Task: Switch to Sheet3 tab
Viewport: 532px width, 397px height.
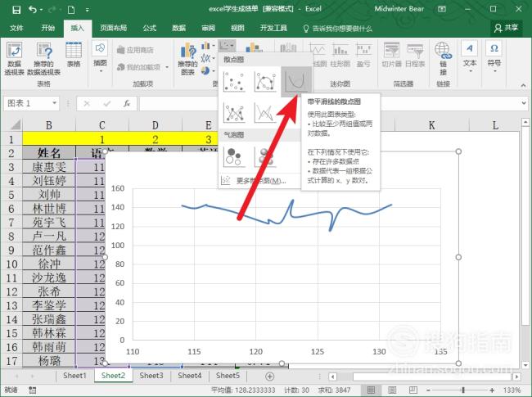Action: 151,376
